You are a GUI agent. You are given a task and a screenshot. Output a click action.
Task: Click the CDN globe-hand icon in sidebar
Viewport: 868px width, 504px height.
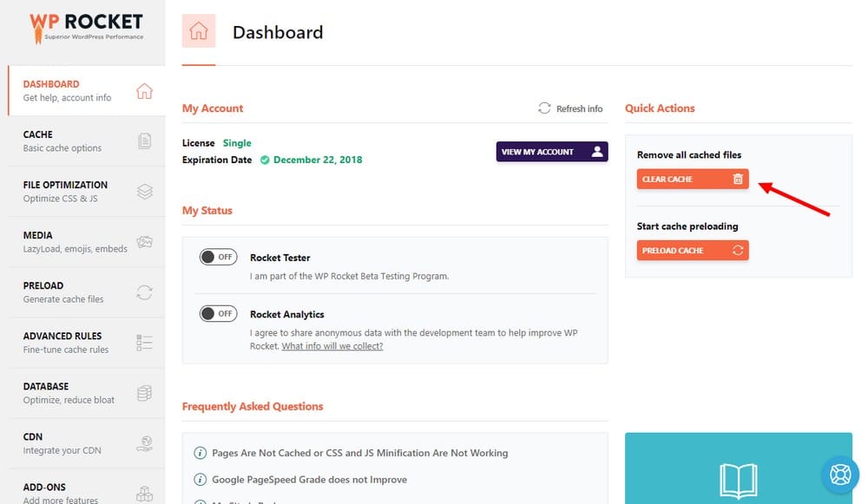tap(145, 444)
